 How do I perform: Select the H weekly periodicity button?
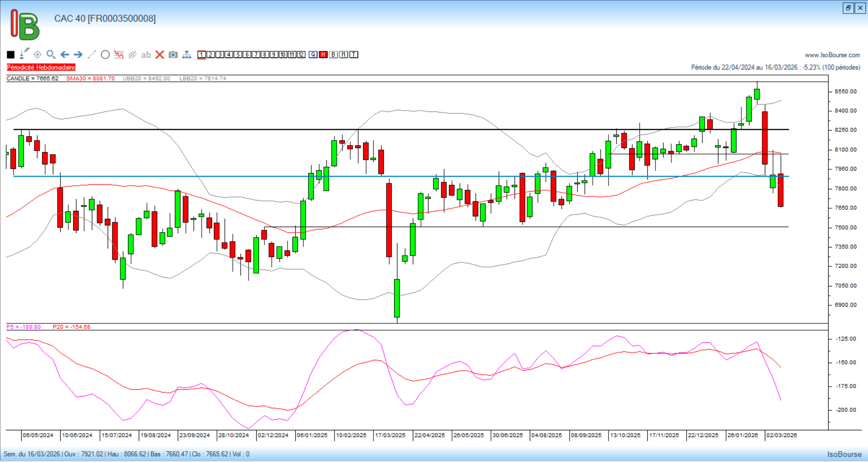(323, 55)
